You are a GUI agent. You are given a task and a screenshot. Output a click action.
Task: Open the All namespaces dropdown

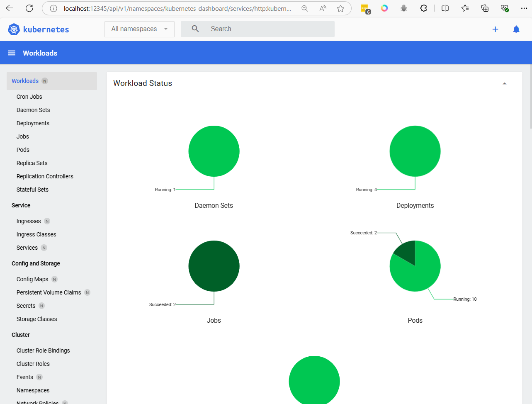pos(139,29)
